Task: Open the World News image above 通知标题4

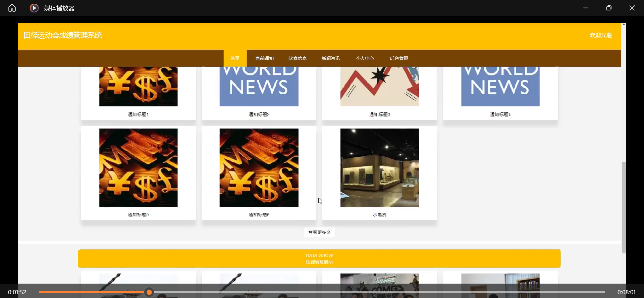Action: pos(500,87)
